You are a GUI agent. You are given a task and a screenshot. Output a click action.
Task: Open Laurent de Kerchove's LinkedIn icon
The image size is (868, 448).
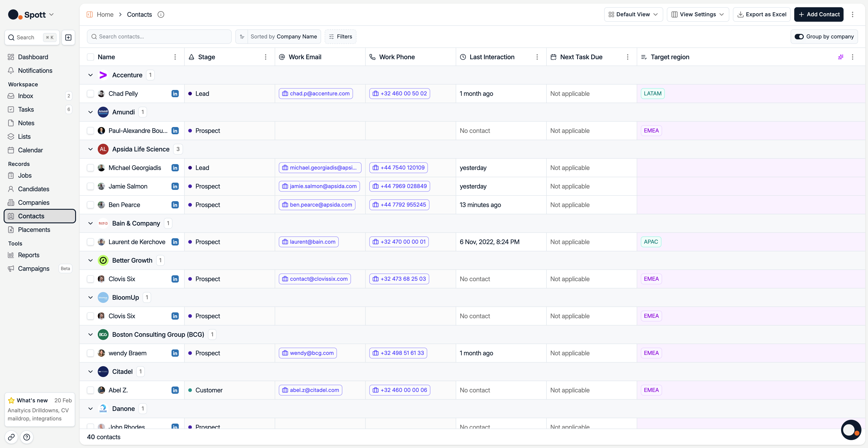(x=175, y=242)
